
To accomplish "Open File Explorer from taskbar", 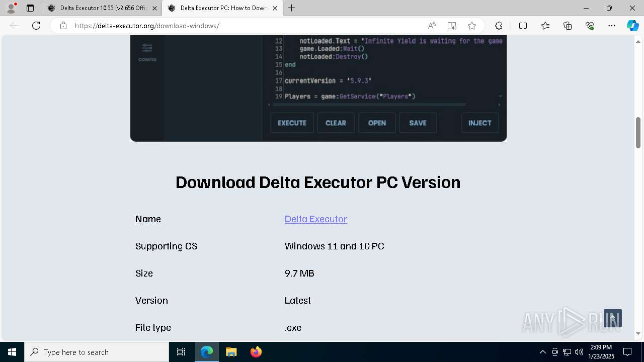I will 231,352.
